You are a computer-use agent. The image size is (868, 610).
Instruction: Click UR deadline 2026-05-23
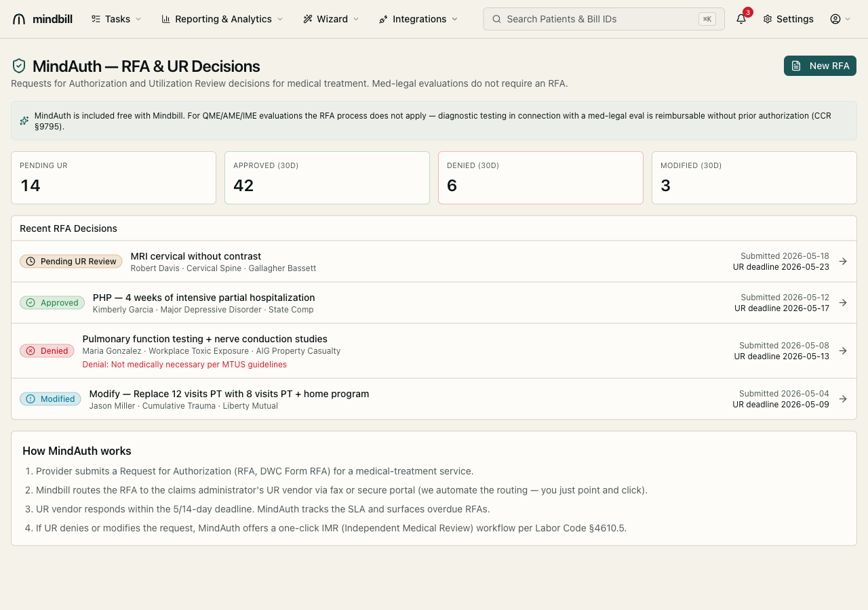point(781,267)
